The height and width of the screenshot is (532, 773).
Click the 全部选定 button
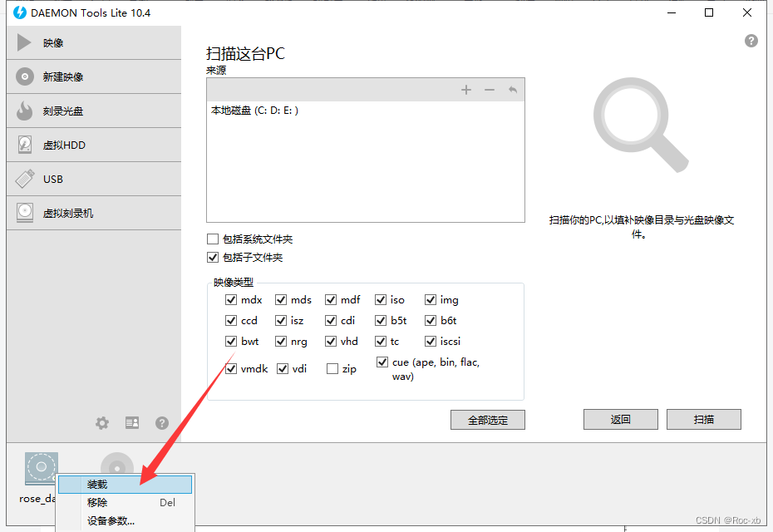pyautogui.click(x=488, y=420)
